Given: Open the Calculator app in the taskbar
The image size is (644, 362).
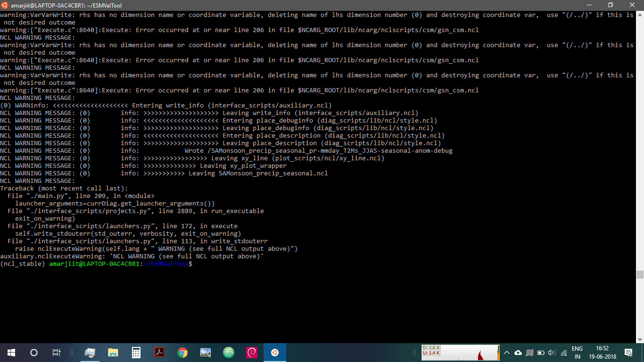Looking at the screenshot, I should [136, 353].
